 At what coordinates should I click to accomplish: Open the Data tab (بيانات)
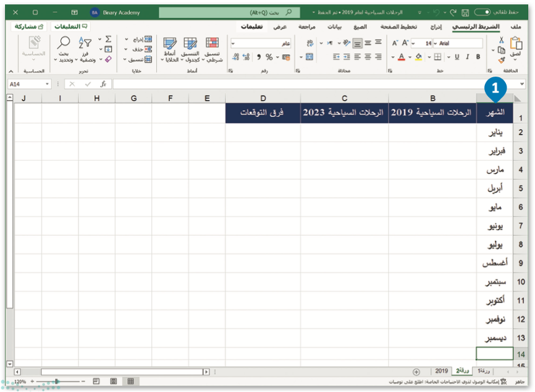point(334,27)
